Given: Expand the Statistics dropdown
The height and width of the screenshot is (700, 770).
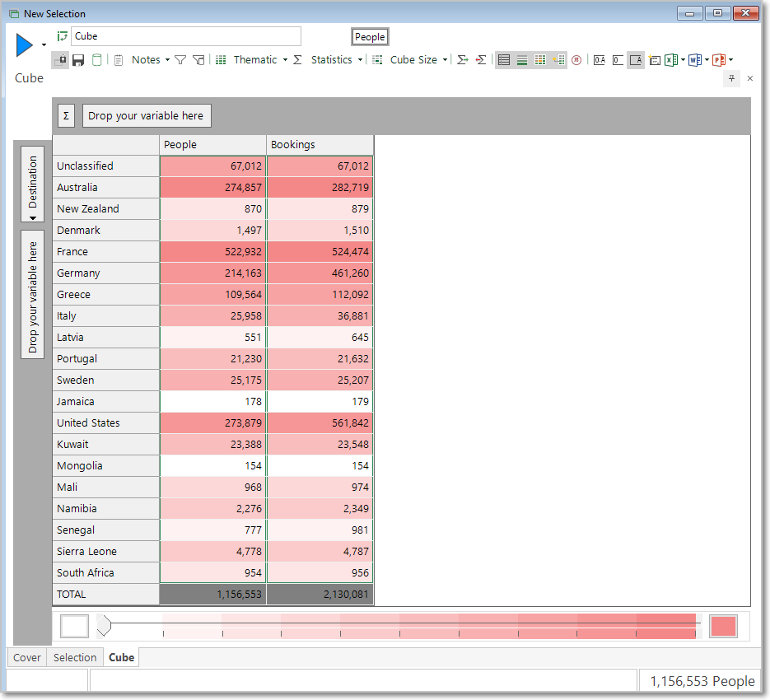Looking at the screenshot, I should (336, 60).
